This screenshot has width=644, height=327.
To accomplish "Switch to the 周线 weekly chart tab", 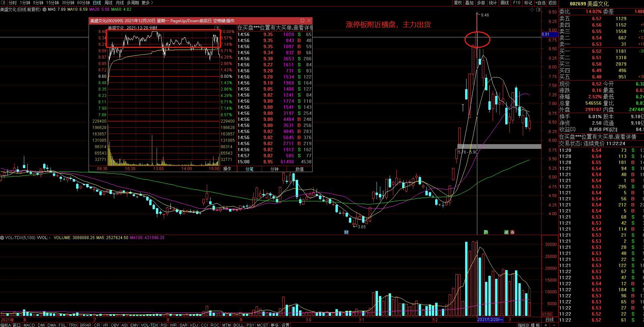I will 108,3.
